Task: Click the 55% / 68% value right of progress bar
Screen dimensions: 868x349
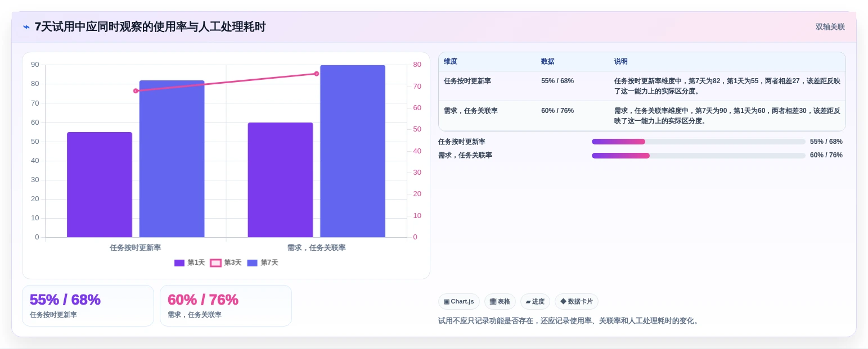Action: 826,142
